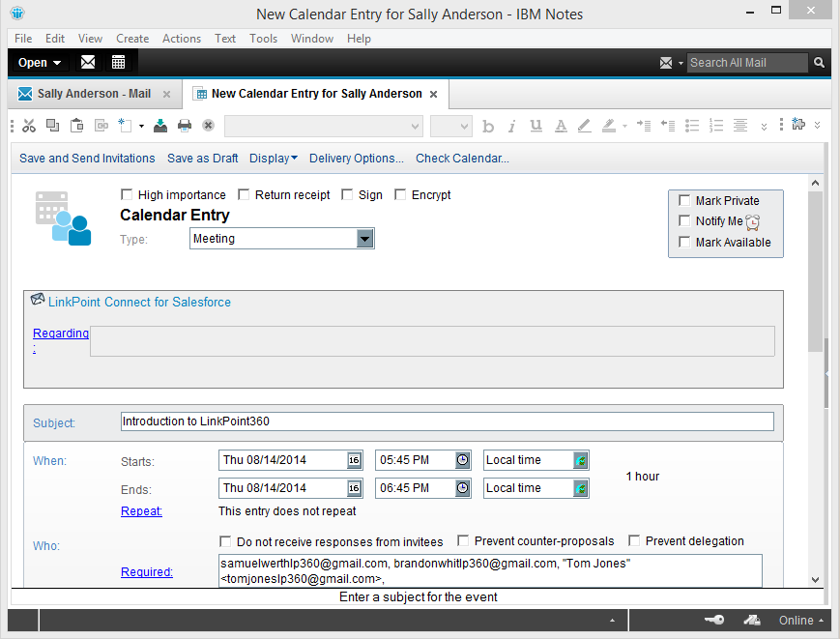Apply numbered list formatting

[x=716, y=126]
